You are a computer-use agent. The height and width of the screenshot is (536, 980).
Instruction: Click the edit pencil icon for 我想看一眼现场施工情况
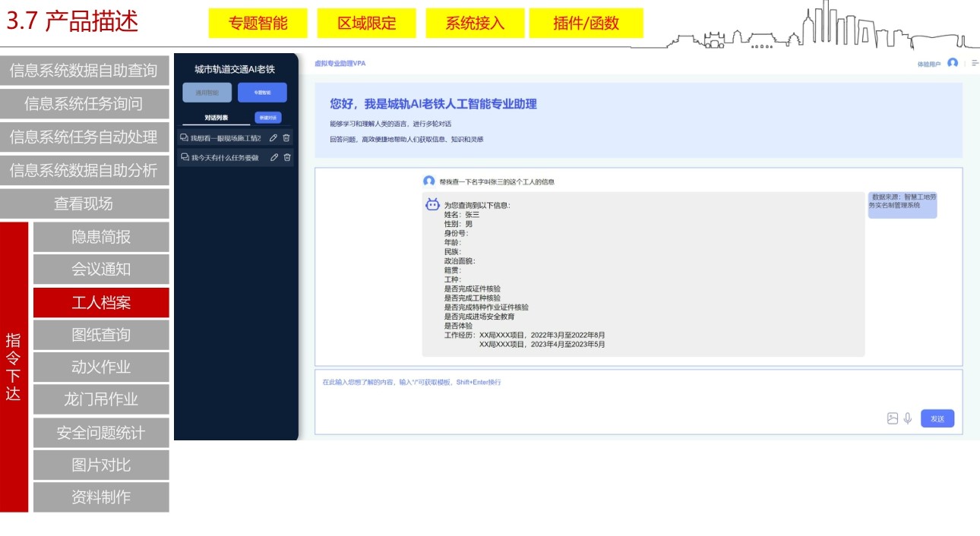(273, 138)
